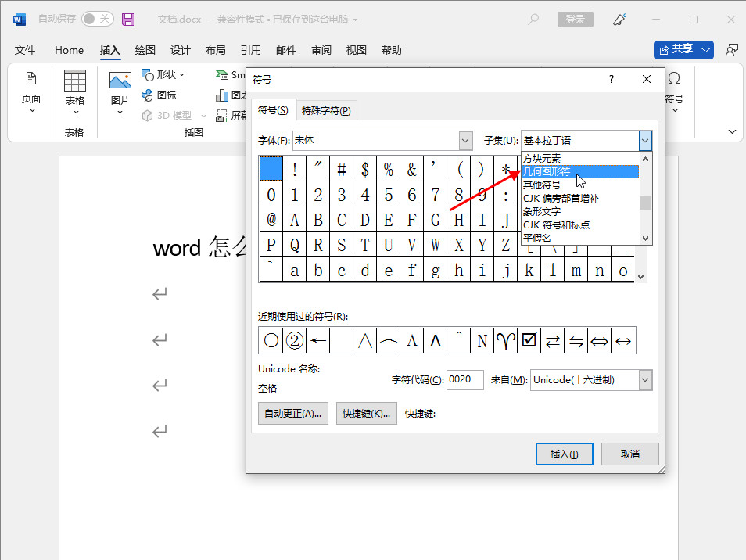
Task: Open the 文件 menu
Action: (25, 50)
